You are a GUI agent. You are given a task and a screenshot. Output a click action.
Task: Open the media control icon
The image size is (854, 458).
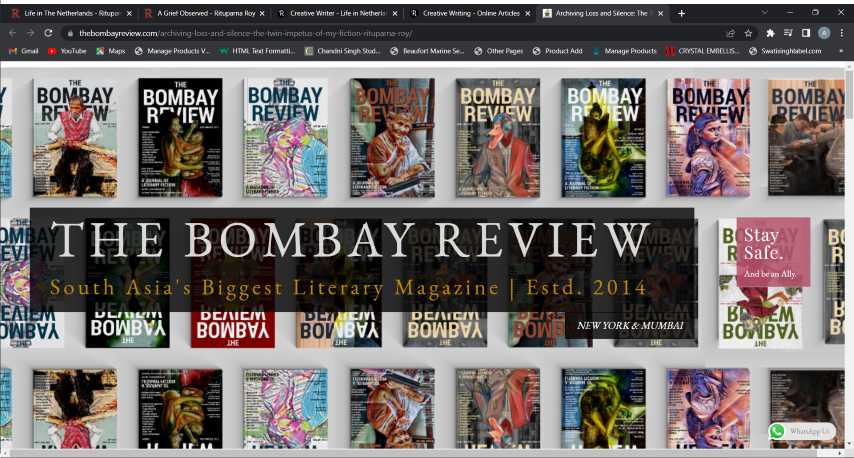coord(788,33)
